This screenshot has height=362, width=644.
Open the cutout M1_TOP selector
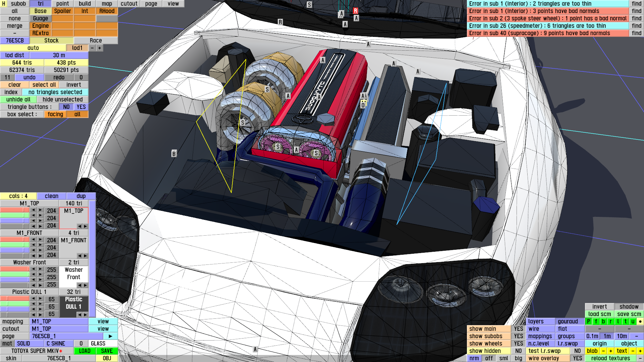[59, 328]
